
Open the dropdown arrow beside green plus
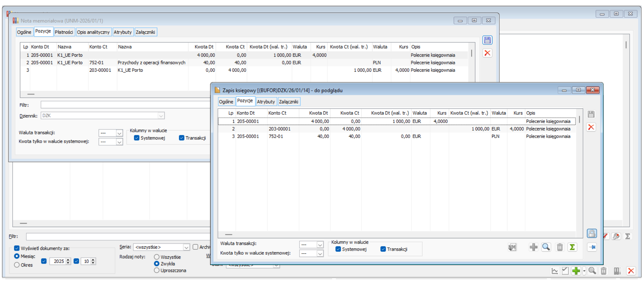click(x=584, y=271)
